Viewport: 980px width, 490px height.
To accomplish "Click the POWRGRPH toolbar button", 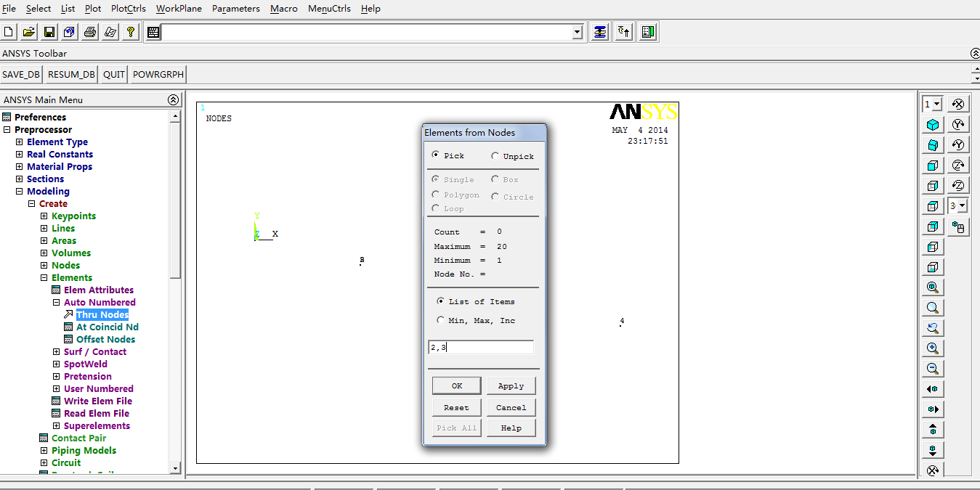I will (x=158, y=74).
